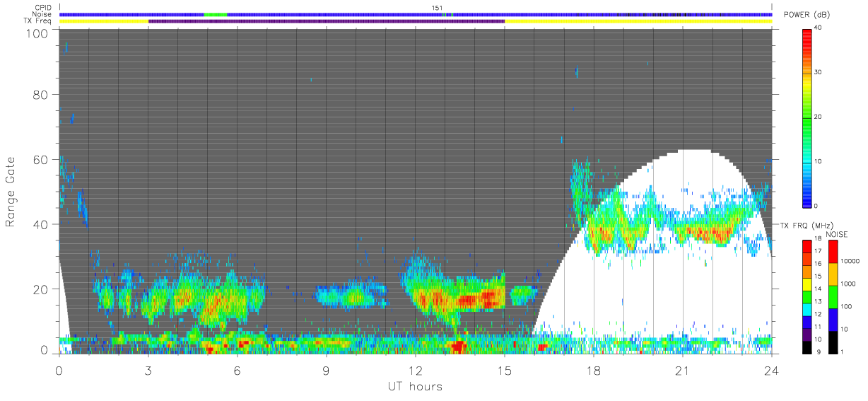Click the y-axis tick label '80'
This screenshot has width=868, height=401.
[x=41, y=95]
